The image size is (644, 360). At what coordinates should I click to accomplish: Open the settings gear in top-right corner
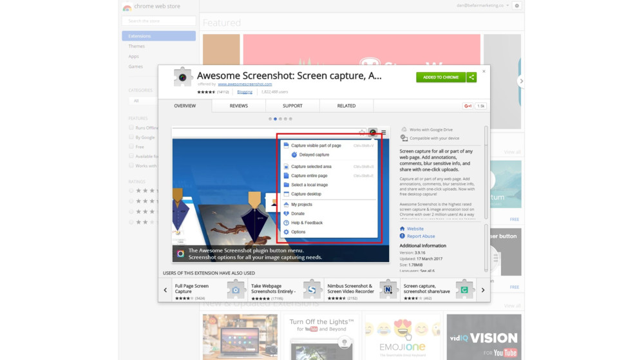(x=516, y=6)
